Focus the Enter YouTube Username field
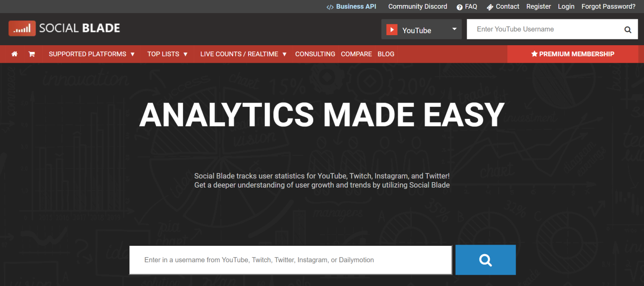 point(545,29)
